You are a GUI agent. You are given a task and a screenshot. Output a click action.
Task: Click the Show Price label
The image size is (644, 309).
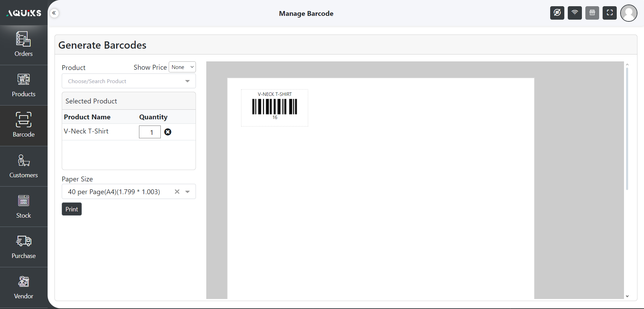coord(150,67)
